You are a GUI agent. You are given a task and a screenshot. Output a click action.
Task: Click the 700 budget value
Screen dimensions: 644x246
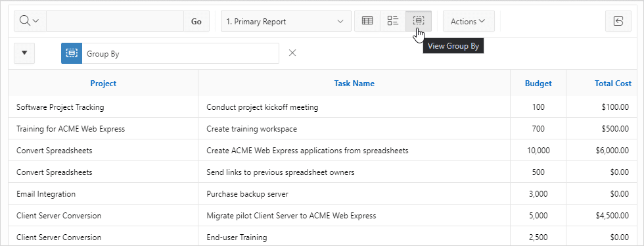pyautogui.click(x=538, y=129)
